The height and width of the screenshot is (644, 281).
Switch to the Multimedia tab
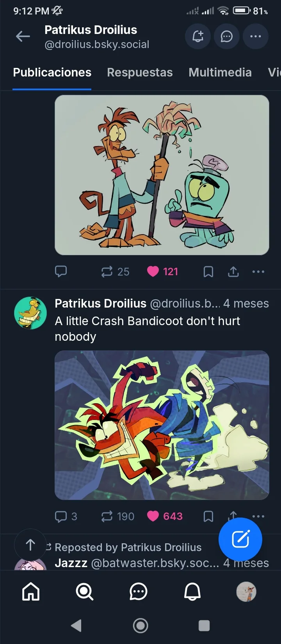click(x=220, y=73)
